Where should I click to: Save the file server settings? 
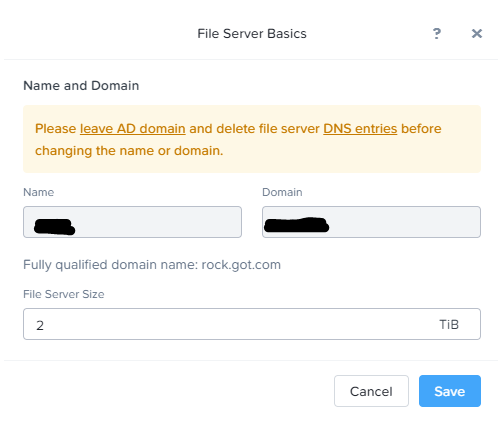(450, 391)
